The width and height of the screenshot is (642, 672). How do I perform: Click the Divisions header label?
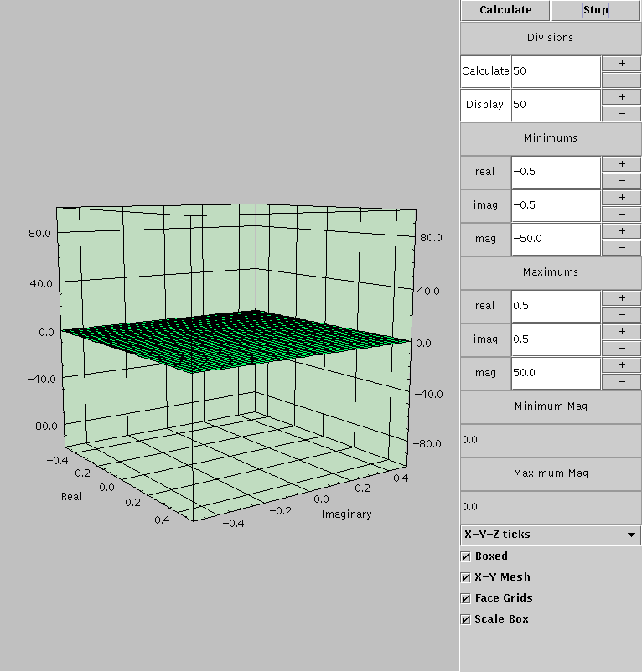point(551,38)
